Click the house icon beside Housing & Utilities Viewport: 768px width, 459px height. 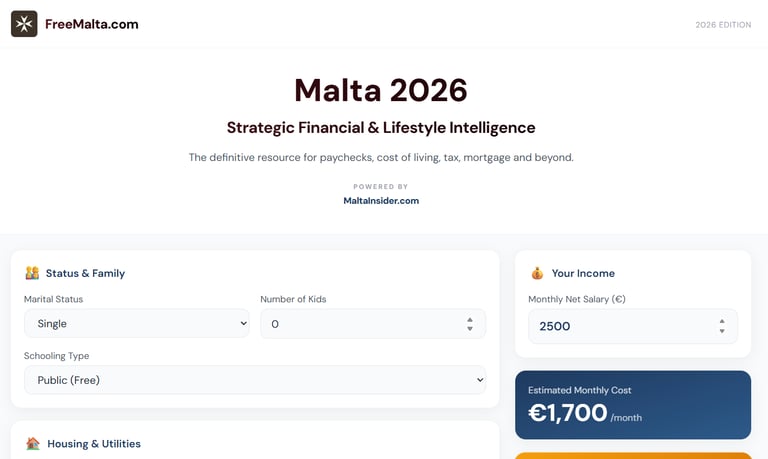pyautogui.click(x=33, y=443)
